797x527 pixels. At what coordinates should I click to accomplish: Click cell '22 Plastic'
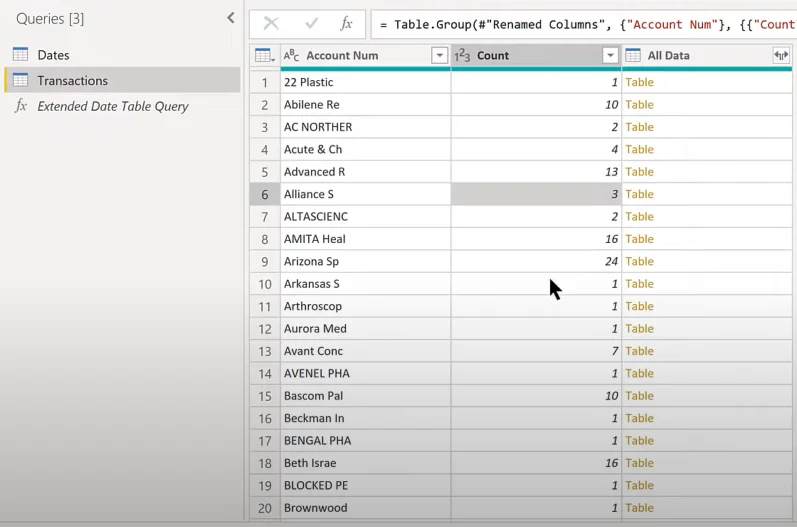[365, 82]
